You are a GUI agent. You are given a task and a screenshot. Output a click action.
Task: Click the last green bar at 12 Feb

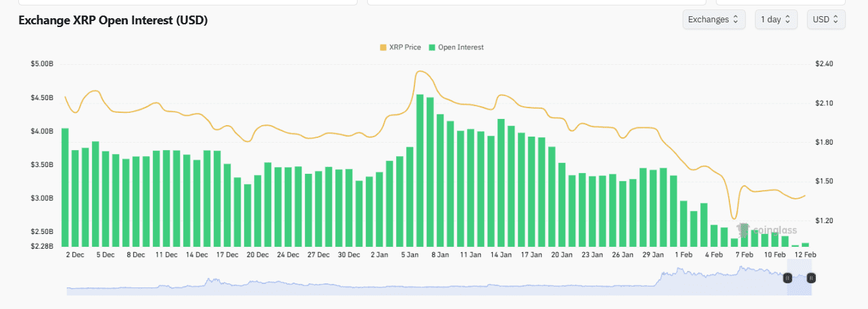click(805, 245)
